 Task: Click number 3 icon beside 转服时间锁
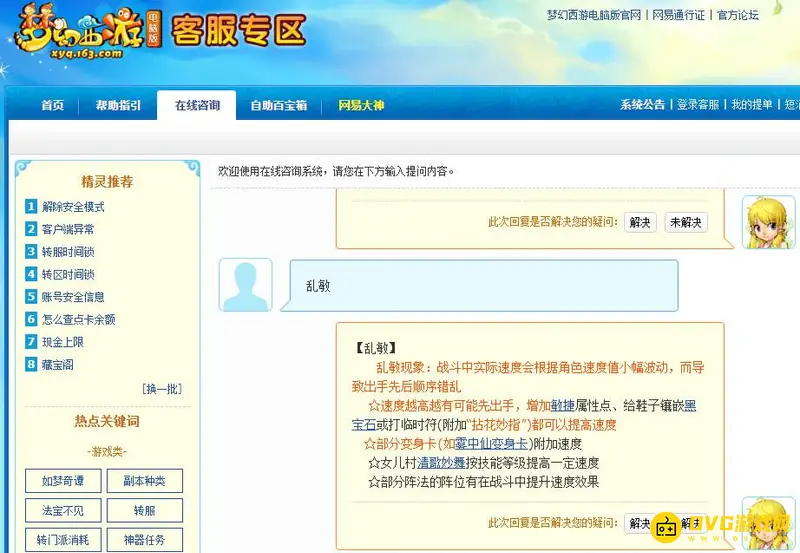31,251
